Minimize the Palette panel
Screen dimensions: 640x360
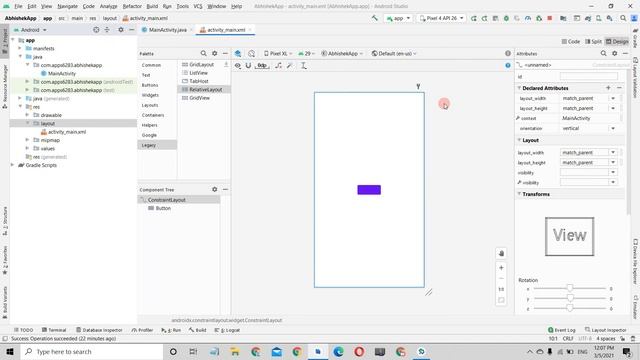point(225,53)
